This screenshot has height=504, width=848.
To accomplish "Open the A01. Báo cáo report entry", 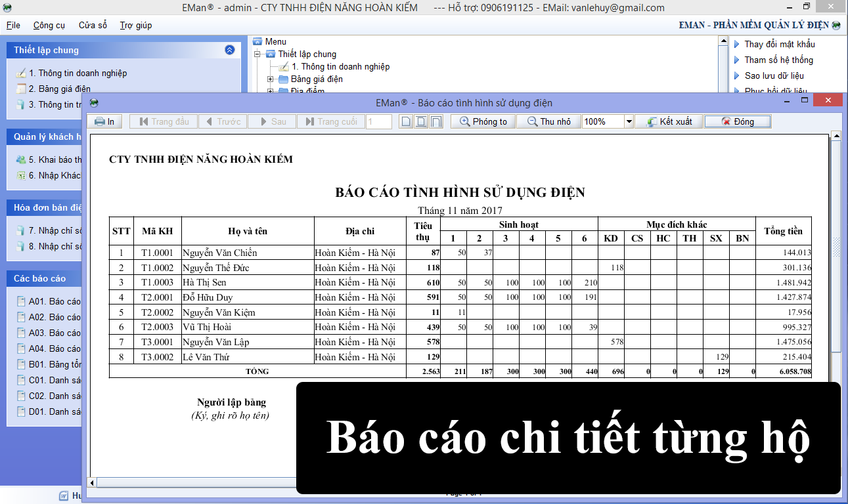I will [54, 301].
